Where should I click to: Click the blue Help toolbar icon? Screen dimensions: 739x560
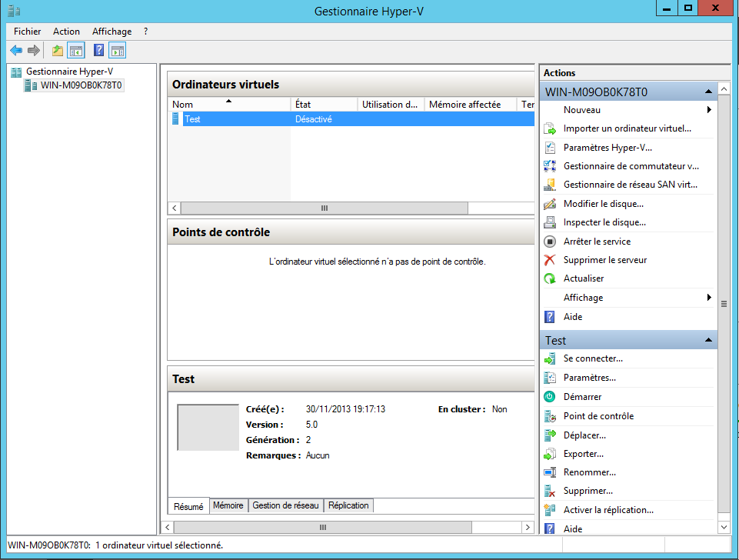click(98, 50)
